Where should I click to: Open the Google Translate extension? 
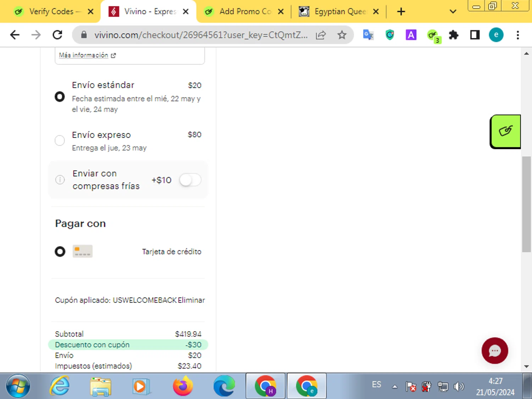pos(368,35)
